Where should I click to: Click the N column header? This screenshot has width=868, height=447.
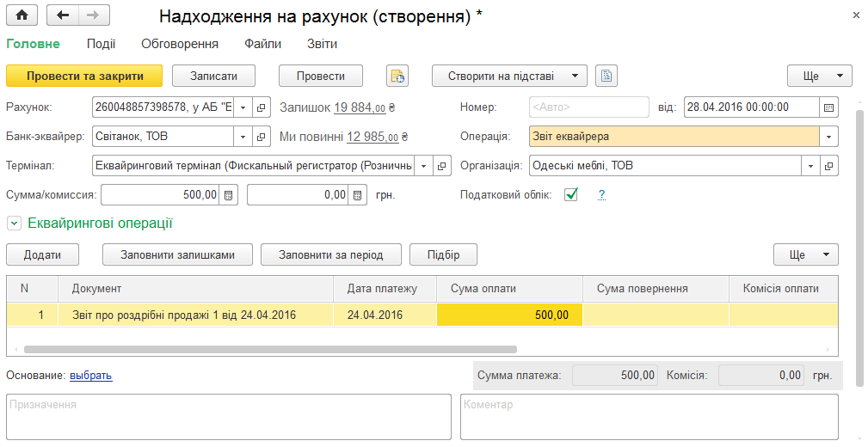click(32, 289)
